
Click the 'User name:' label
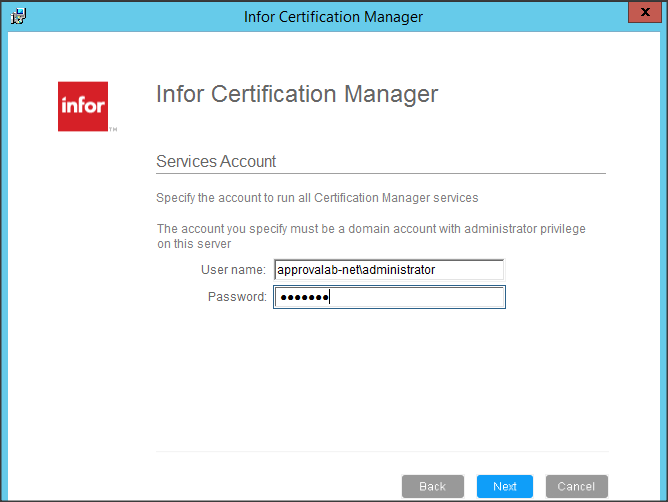pos(233,270)
